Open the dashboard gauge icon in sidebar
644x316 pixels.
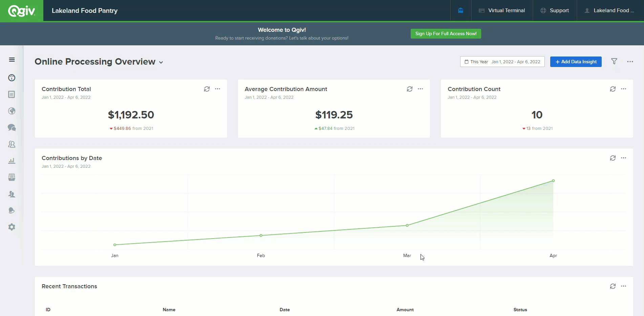tap(12, 78)
